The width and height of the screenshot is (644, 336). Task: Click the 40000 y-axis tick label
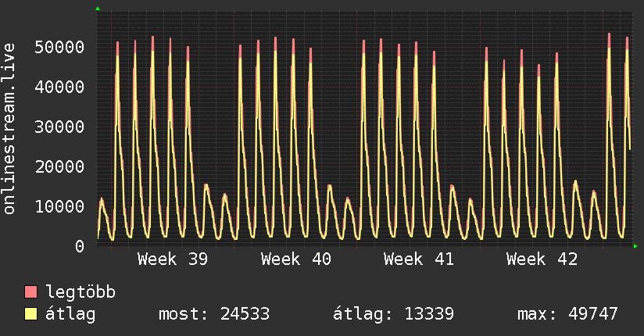tap(59, 87)
